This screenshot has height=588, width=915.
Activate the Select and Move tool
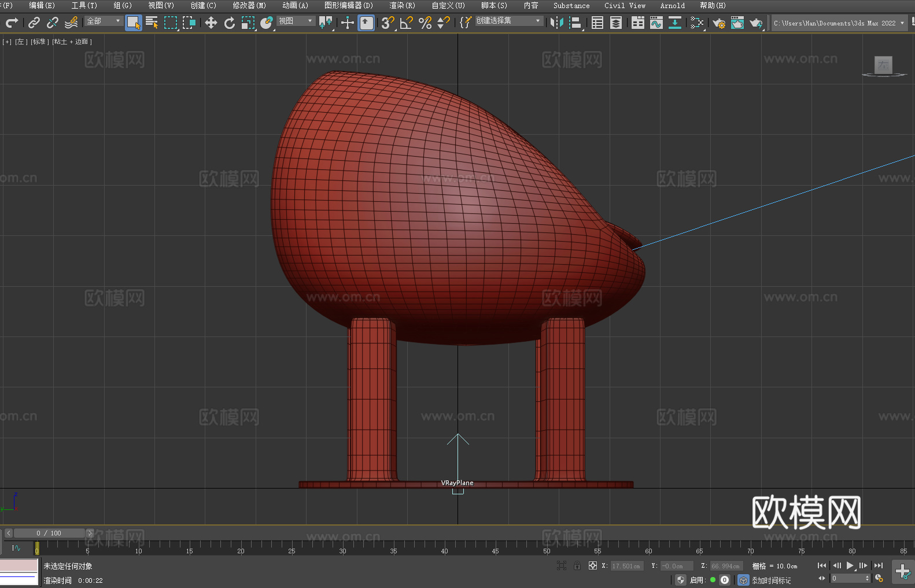point(211,23)
